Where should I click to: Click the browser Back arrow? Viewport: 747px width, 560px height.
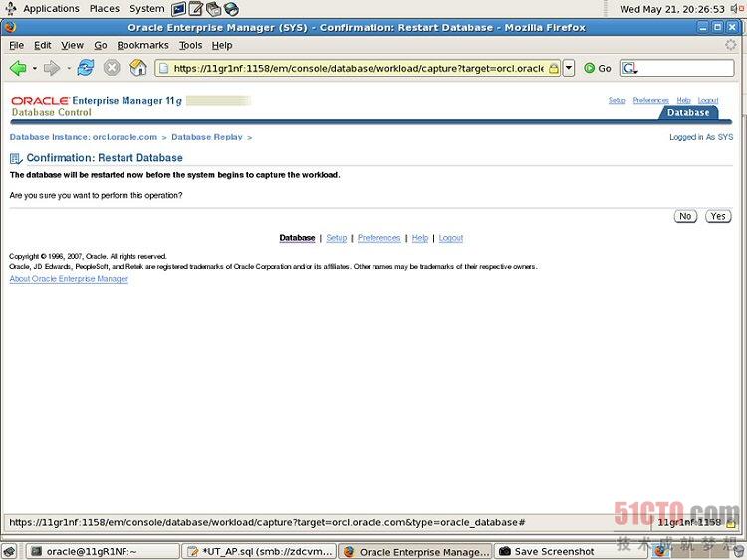click(x=18, y=68)
